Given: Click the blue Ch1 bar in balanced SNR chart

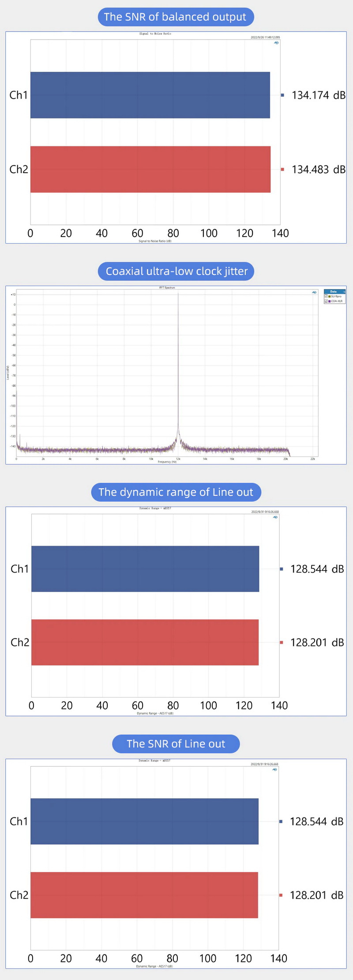Looking at the screenshot, I should point(150,95).
